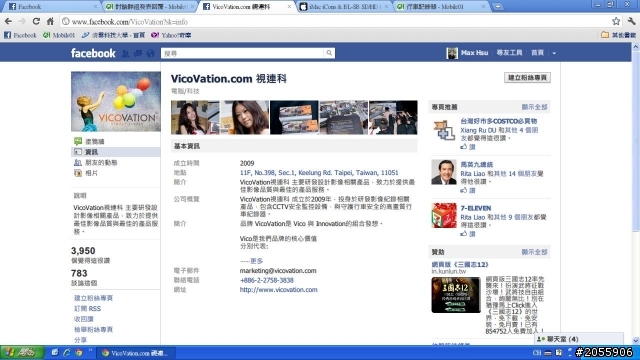
Task: Click the search magnifier button
Action: [x=329, y=53]
